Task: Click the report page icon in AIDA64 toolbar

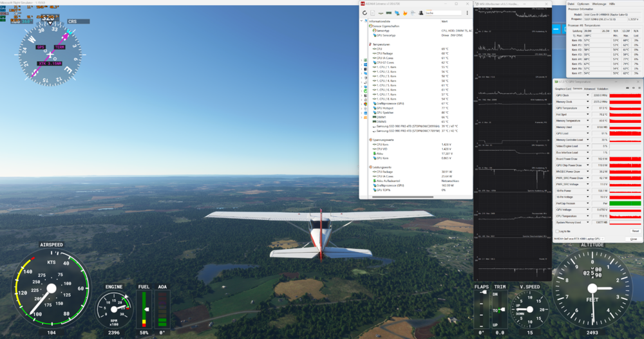Action: coord(373,13)
